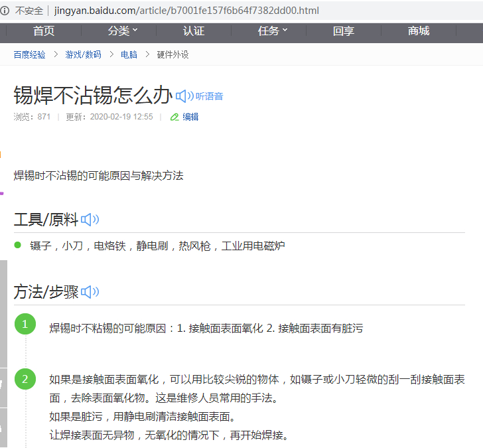The image size is (483, 448).
Task: Go to 百度经验 breadcrumb link
Action: 30,54
